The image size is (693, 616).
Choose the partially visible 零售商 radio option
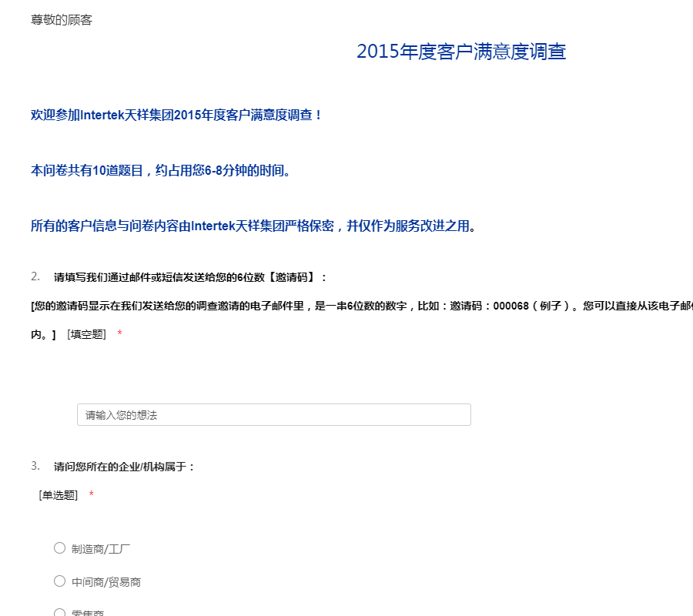coord(59,612)
